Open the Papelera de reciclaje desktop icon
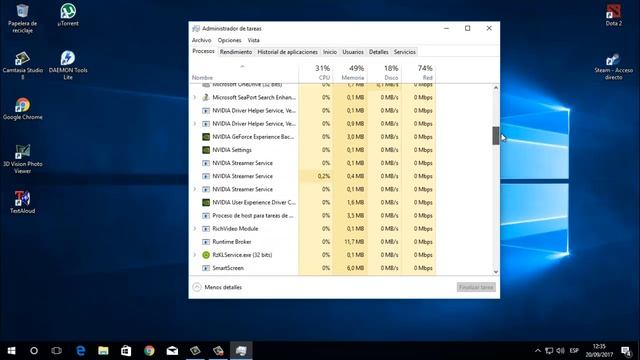Image resolution: width=640 pixels, height=360 pixels. [22, 18]
